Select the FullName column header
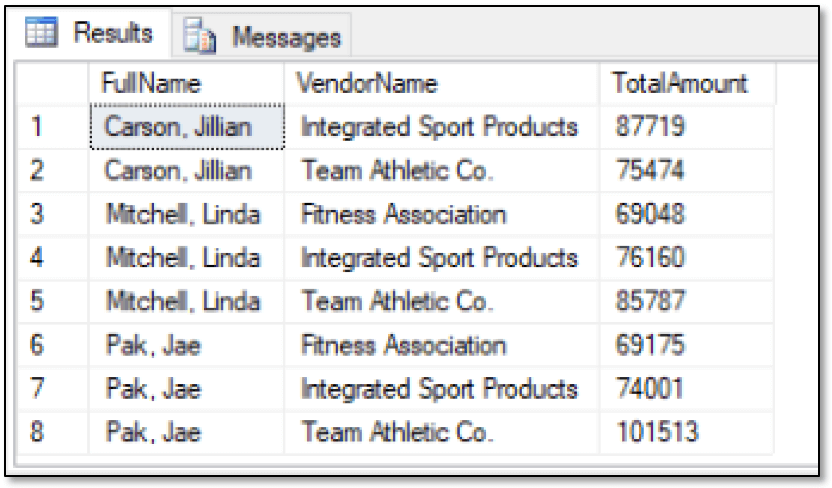832x488 pixels. [x=186, y=83]
